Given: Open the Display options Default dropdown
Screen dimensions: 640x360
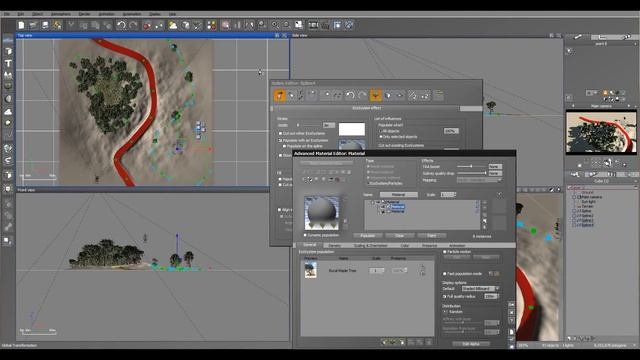Looking at the screenshot, I should coord(480,289).
